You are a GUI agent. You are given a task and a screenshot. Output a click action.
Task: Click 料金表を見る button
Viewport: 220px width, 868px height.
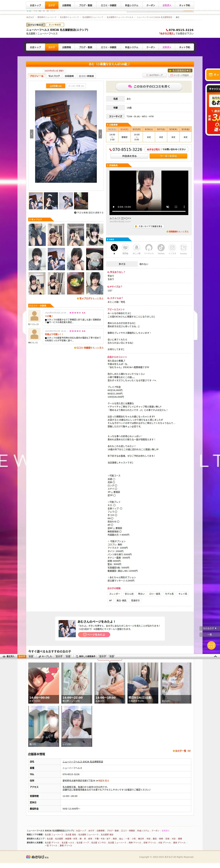pos(129,156)
